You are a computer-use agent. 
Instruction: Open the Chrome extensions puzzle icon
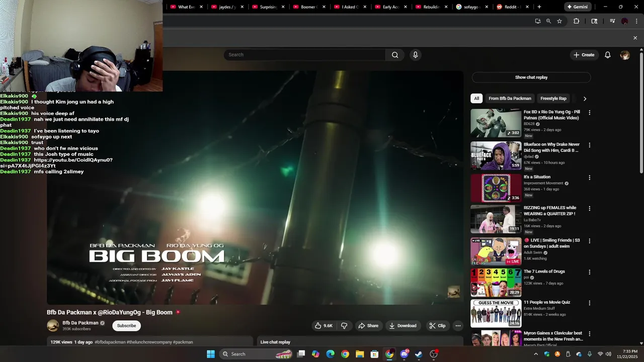point(577,21)
